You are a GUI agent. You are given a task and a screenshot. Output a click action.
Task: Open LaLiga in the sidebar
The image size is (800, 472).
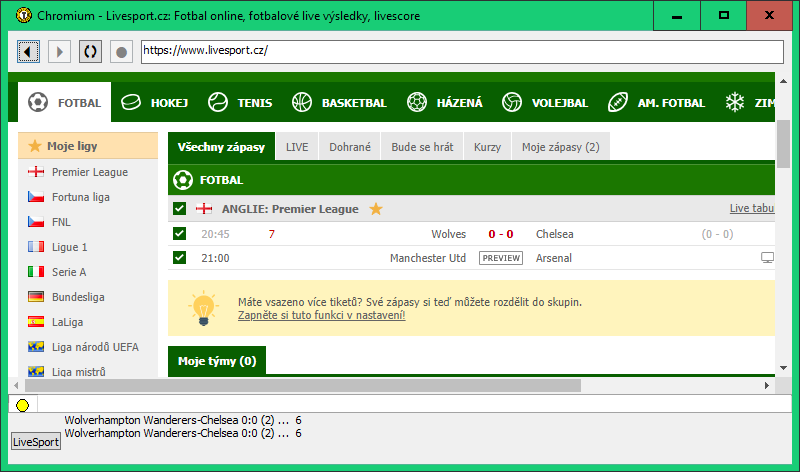click(x=67, y=322)
